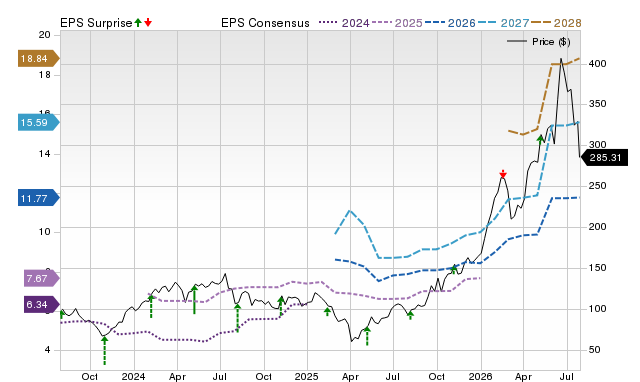This screenshot has height=382, width=640.
Task: Click the EPS Consensus legend label
Action: (265, 23)
